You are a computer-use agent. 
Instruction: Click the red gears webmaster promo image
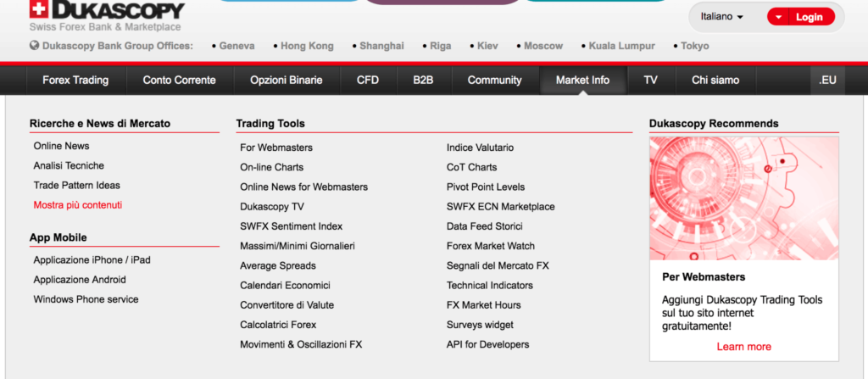pyautogui.click(x=744, y=198)
